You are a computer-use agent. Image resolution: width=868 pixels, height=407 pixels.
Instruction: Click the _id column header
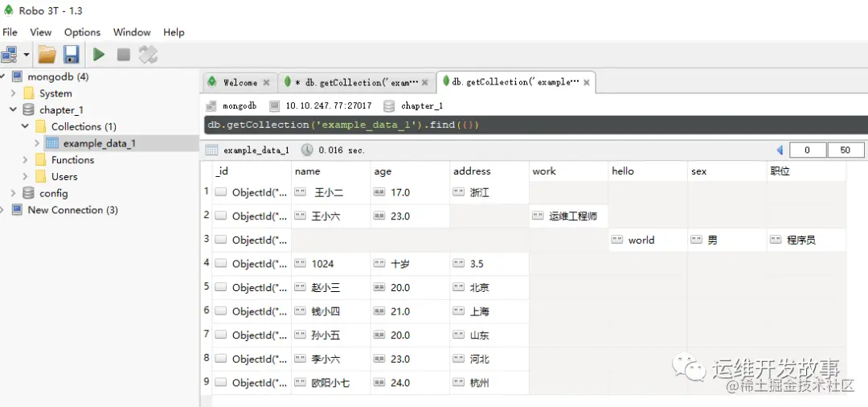point(252,171)
